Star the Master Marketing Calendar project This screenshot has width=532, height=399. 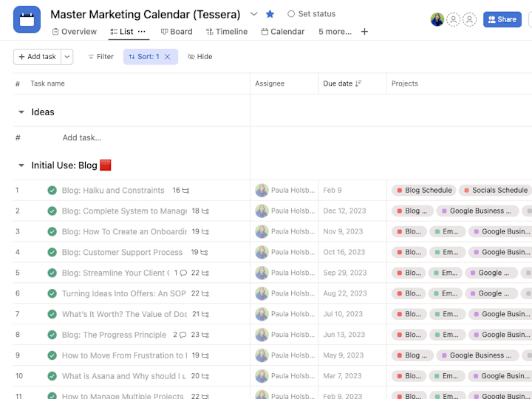pyautogui.click(x=270, y=14)
